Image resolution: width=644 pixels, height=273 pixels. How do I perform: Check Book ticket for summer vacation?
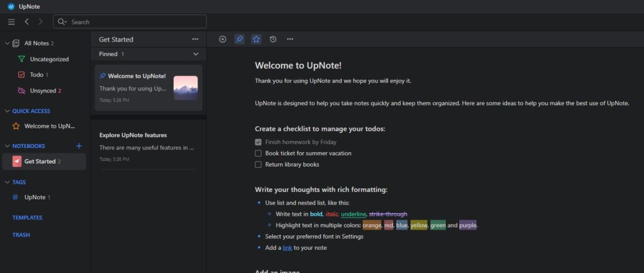(258, 153)
